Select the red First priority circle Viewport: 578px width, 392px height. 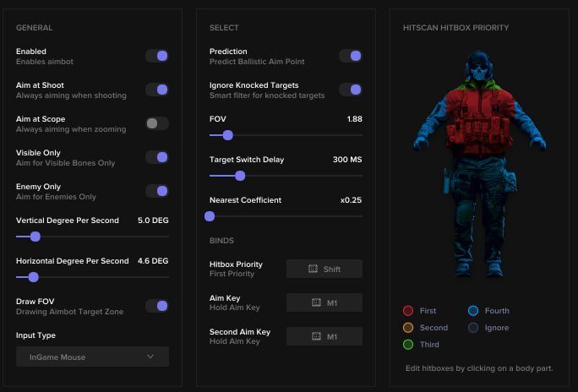408,311
